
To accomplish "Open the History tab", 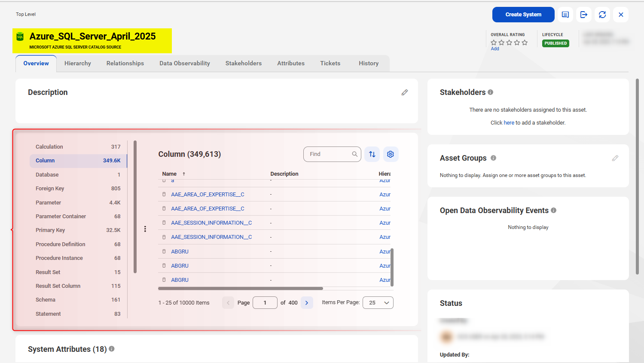I will pos(369,63).
